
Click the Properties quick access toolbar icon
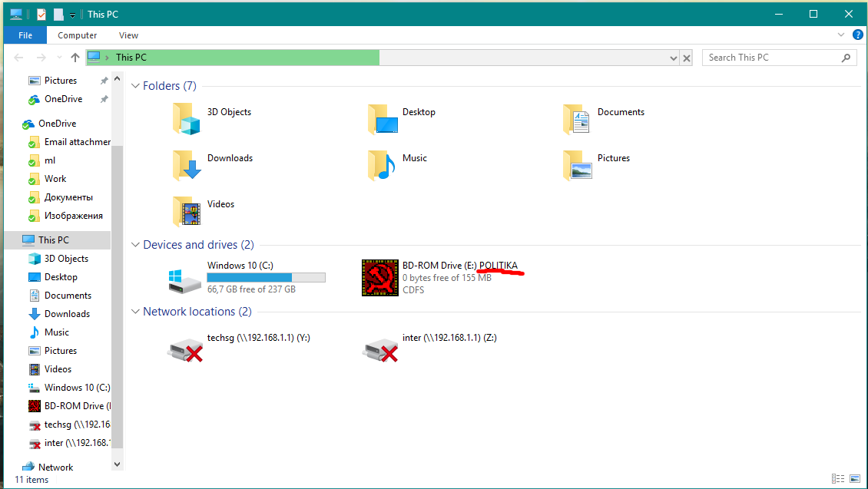41,15
